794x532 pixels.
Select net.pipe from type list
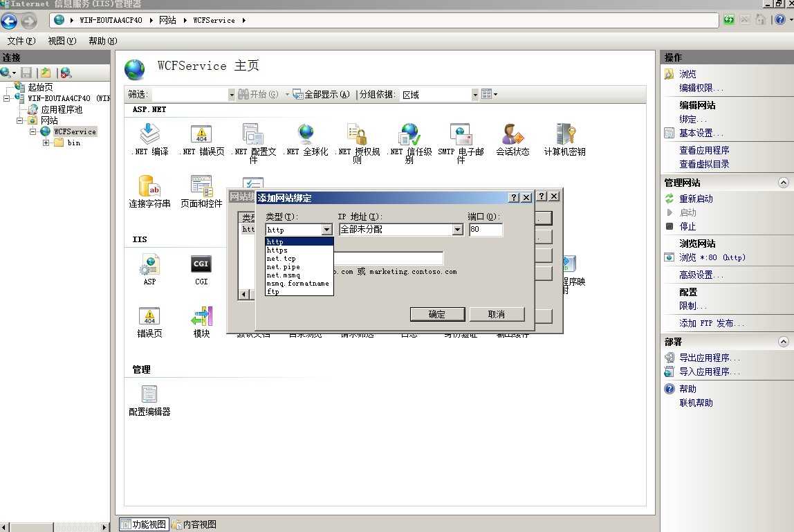[x=299, y=267]
